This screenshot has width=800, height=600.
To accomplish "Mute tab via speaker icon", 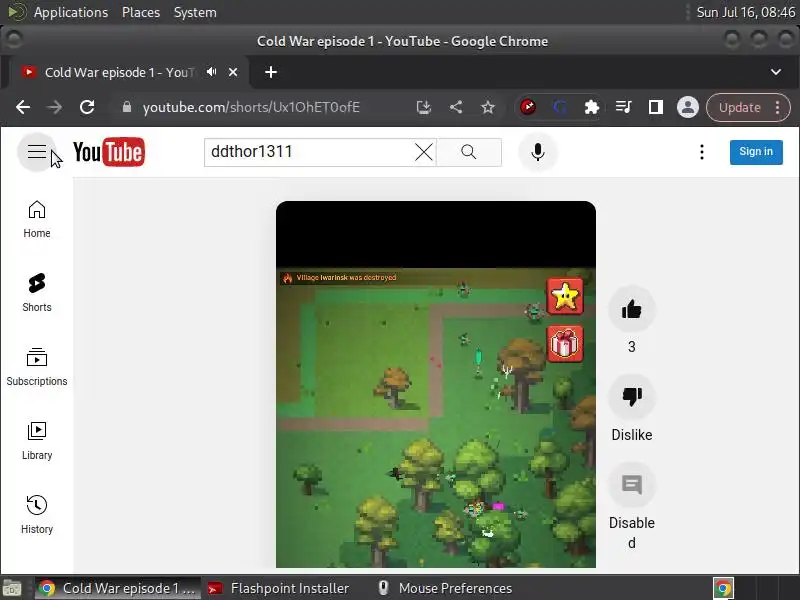I will [212, 72].
